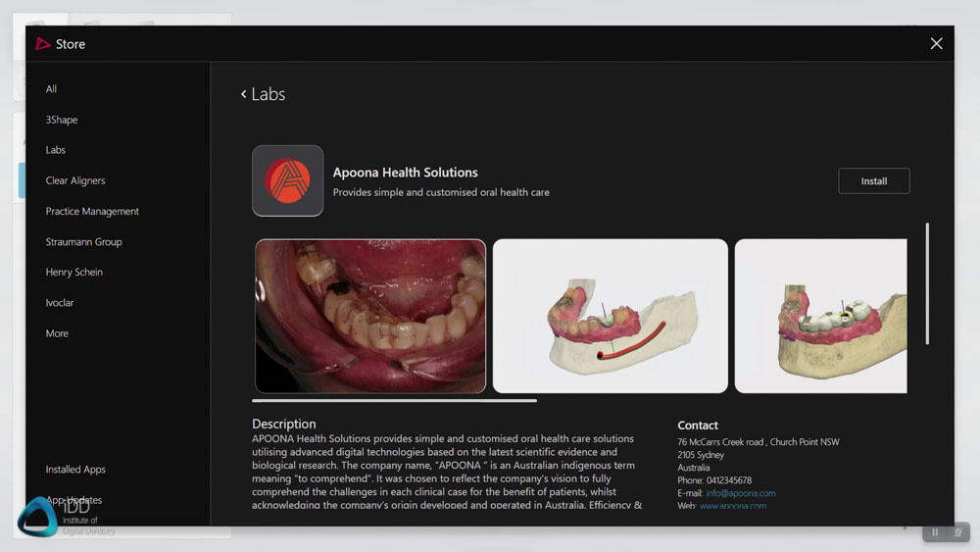The image size is (980, 552).
Task: Open the Labs category in sidebar
Action: (x=55, y=150)
